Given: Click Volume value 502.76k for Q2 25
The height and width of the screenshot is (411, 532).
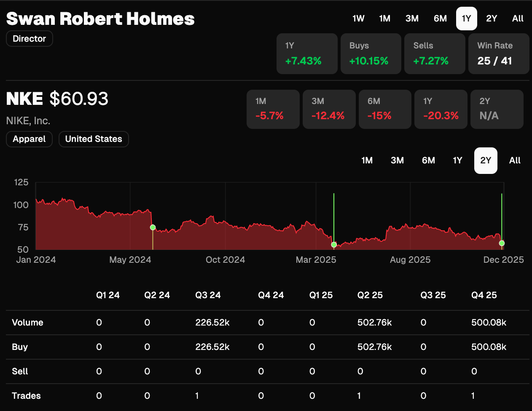Looking at the screenshot, I should pyautogui.click(x=375, y=323).
